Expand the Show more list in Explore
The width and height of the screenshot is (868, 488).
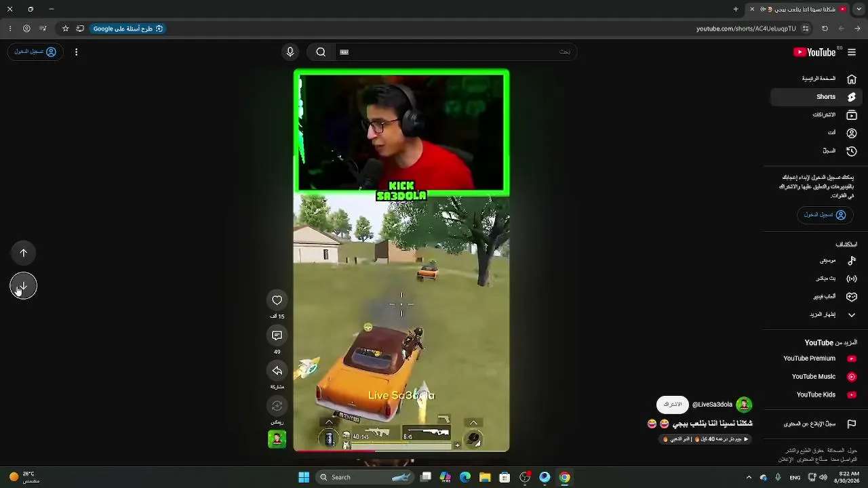coord(816,314)
